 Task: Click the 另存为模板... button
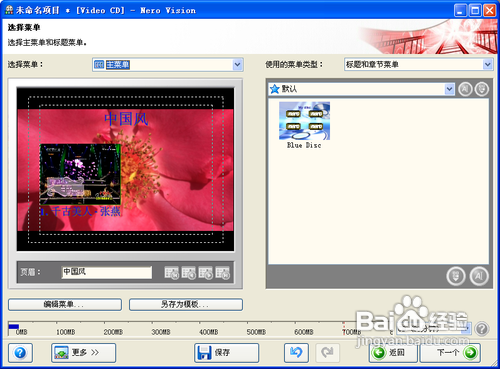186,304
